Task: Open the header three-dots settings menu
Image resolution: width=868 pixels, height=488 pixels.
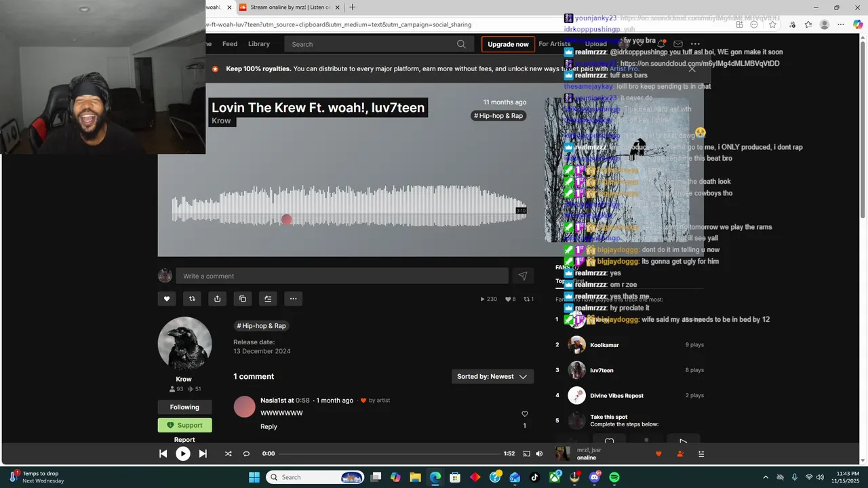Action: [x=695, y=44]
